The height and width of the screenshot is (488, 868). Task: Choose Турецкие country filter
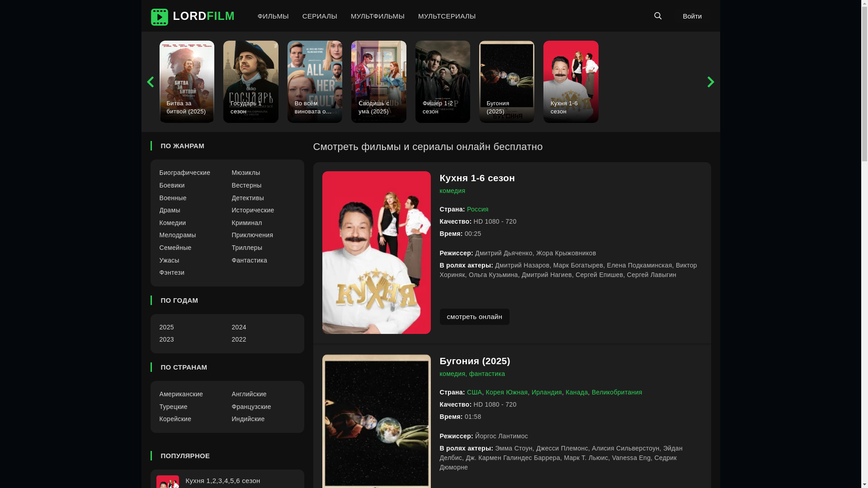click(x=173, y=407)
